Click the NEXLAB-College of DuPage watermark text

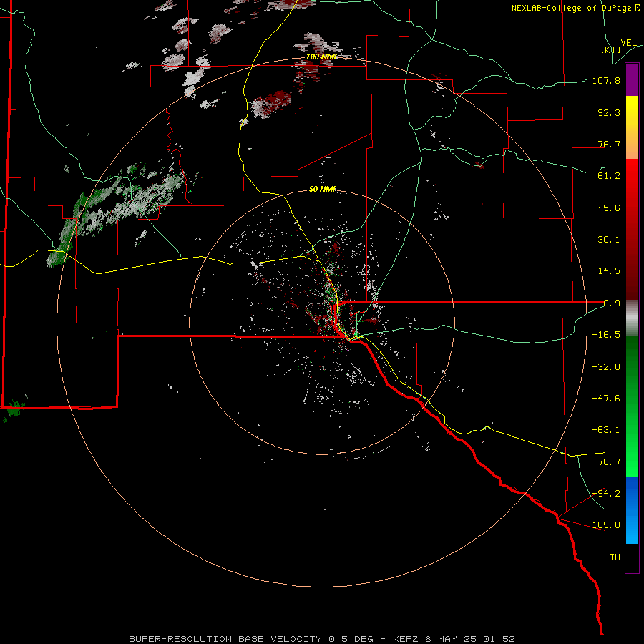pos(571,8)
